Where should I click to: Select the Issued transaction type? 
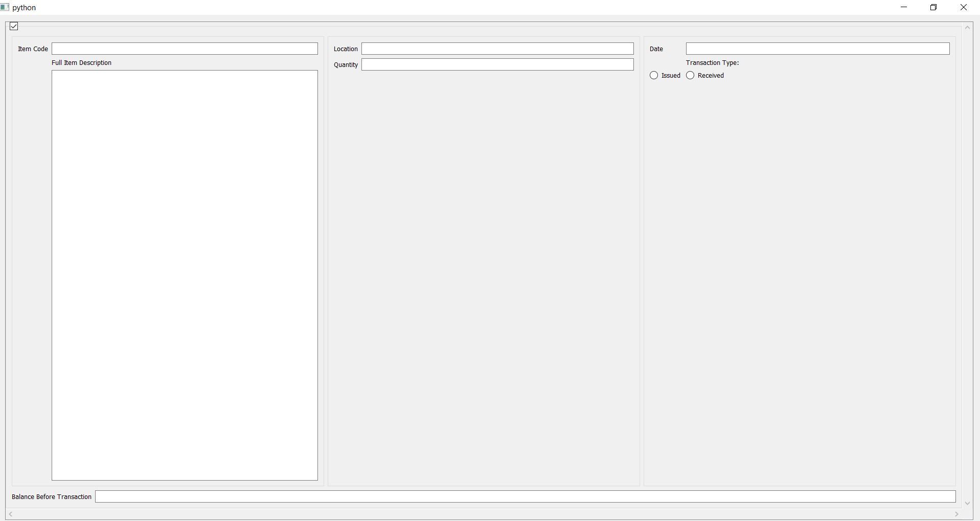click(654, 76)
